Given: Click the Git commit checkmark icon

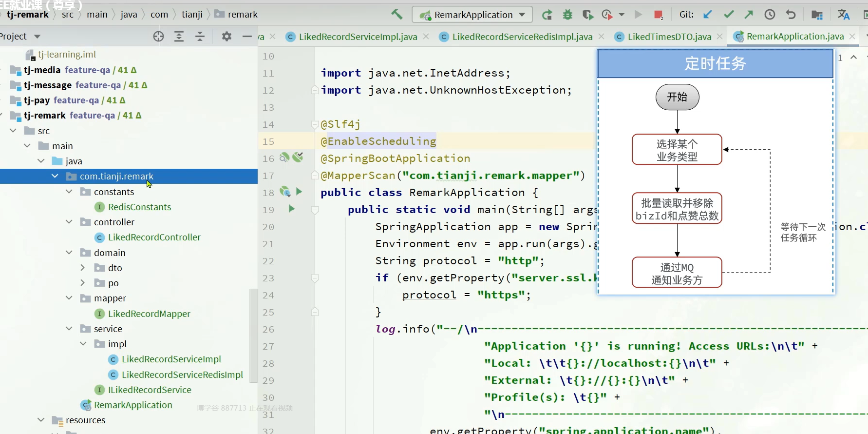Looking at the screenshot, I should (729, 15).
